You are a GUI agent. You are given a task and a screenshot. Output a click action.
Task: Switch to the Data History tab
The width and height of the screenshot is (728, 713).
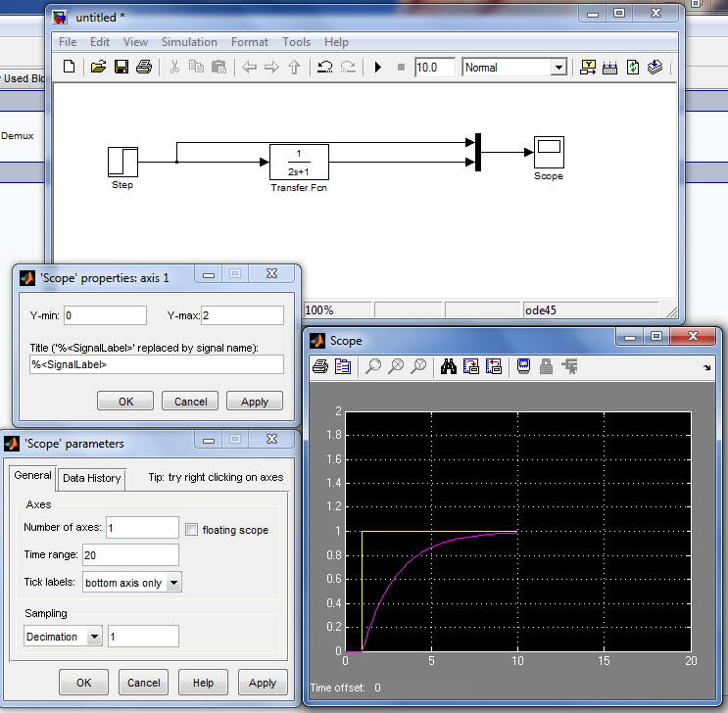tap(92, 478)
